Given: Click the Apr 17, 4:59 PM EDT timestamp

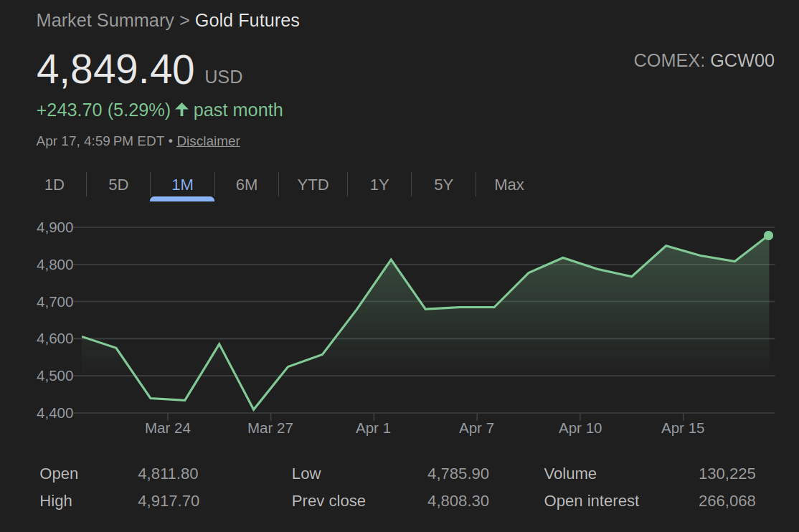Looking at the screenshot, I should [100, 141].
